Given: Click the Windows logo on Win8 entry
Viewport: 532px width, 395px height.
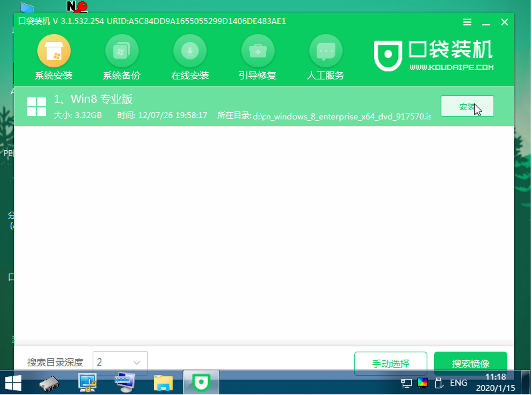Looking at the screenshot, I should 36,107.
